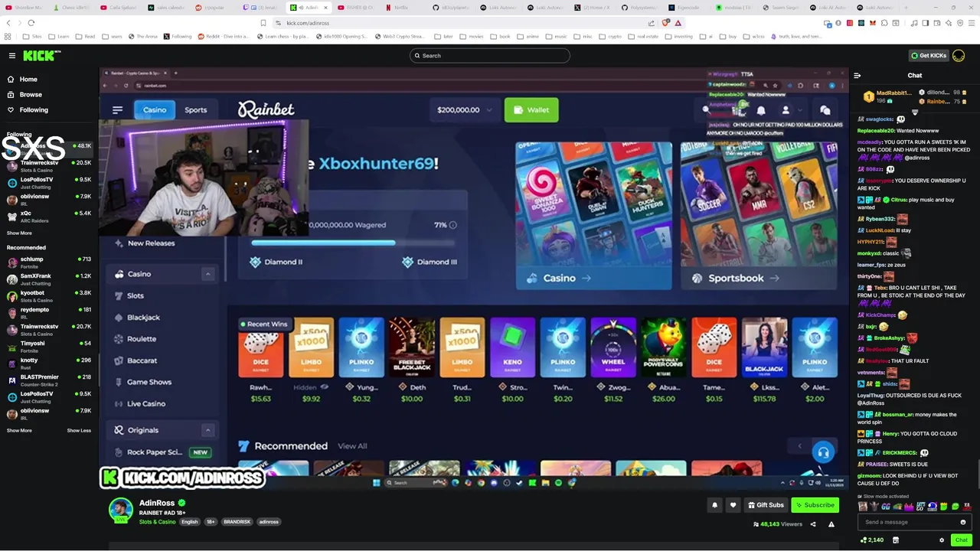980x551 pixels.
Task: Open the Rainbet Wallet button
Action: pyautogui.click(x=531, y=110)
